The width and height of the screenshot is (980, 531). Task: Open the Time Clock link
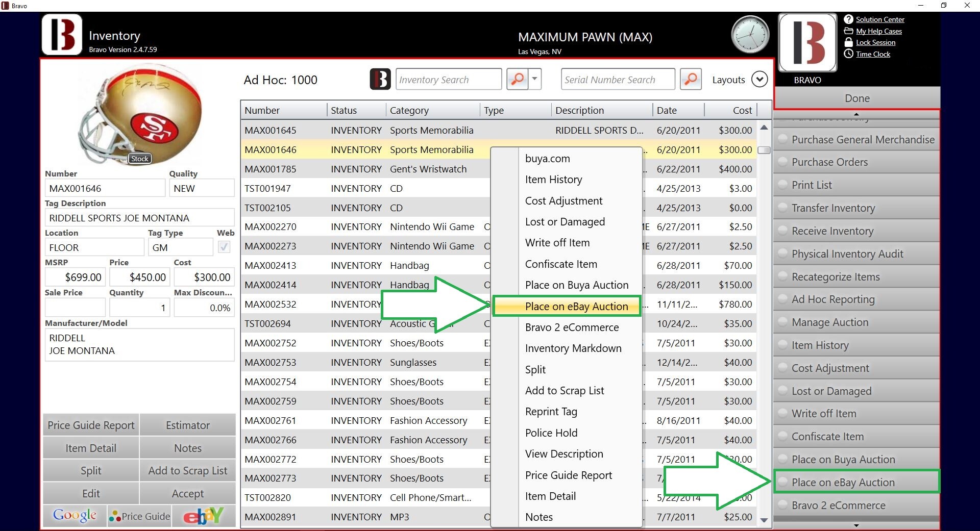tap(873, 54)
